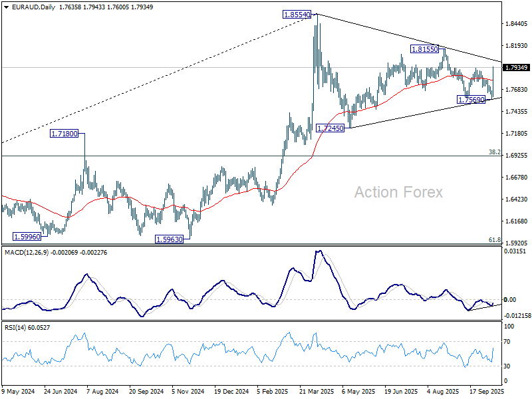Select the 1.71800 price label
This screenshot has width=532, height=399.
64,134
